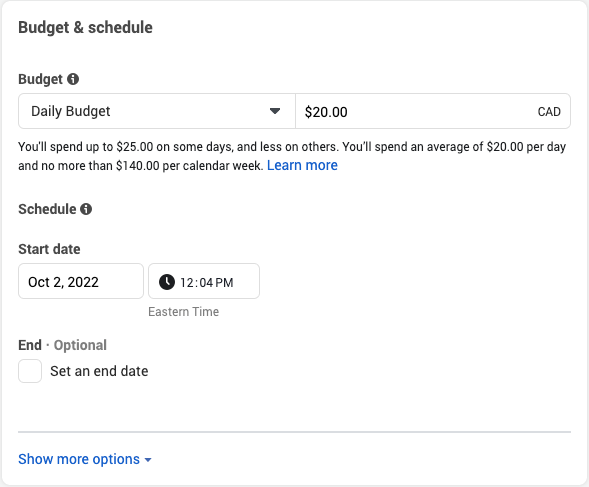The image size is (589, 487).
Task: Click the info icon beside Schedule
Action: [86, 209]
